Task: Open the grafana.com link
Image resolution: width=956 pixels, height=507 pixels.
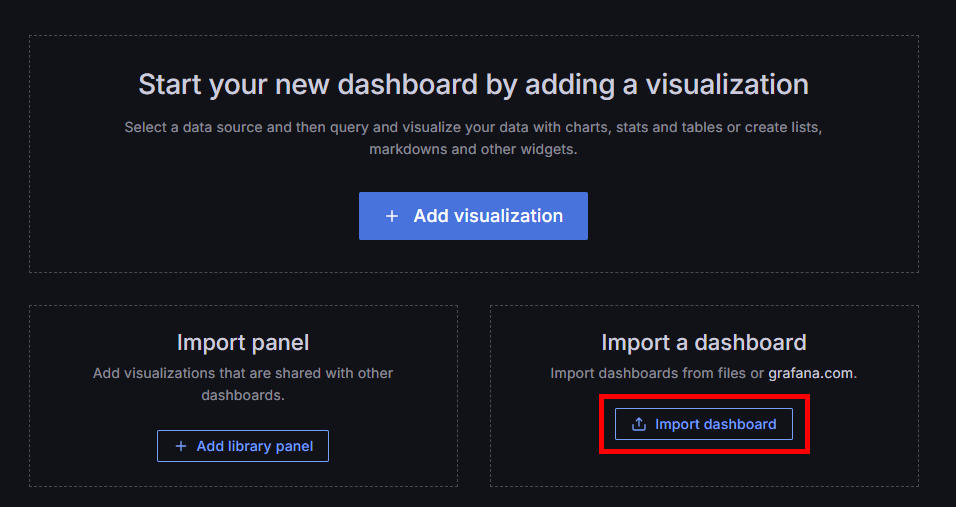Action: pyautogui.click(x=810, y=373)
